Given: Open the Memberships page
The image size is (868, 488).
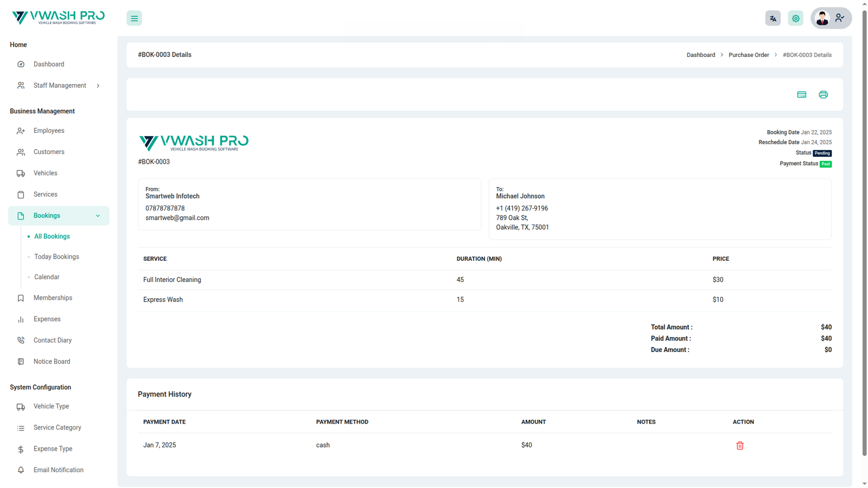Looking at the screenshot, I should (53, 298).
